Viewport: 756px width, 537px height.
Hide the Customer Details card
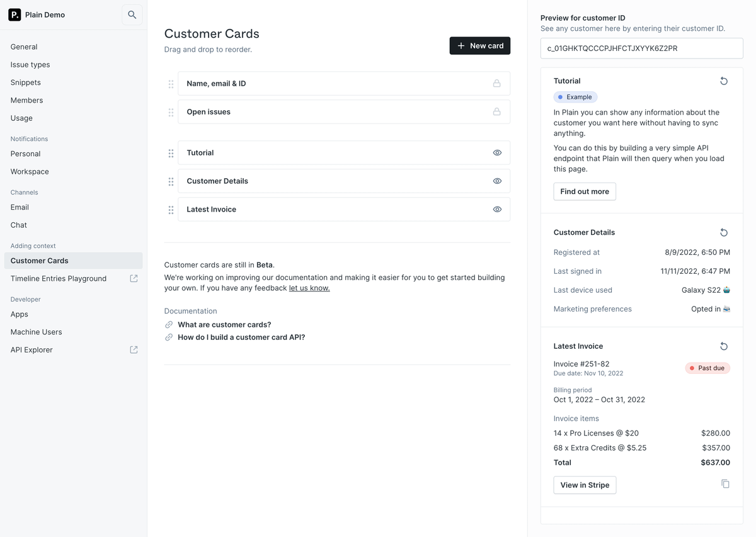tap(497, 181)
